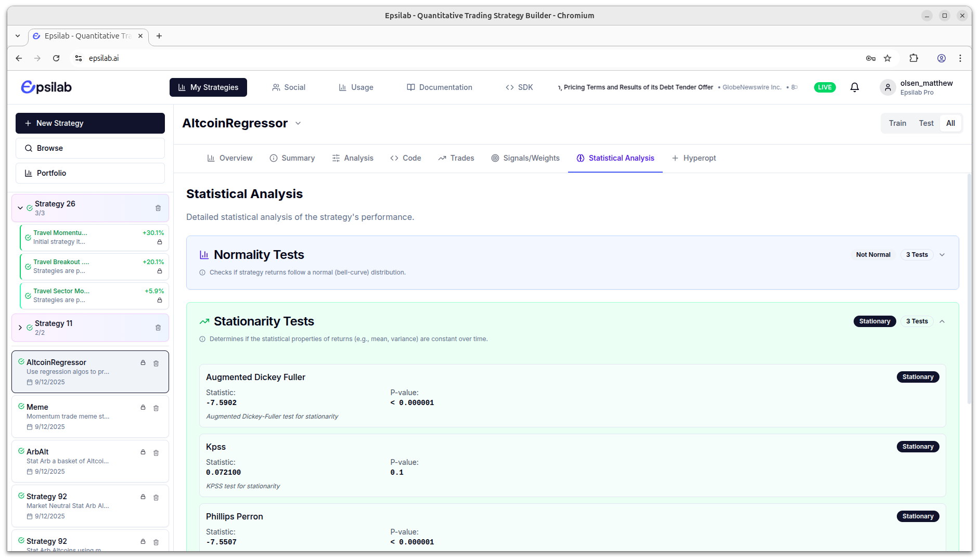Select the All dataset toggle

coord(950,123)
